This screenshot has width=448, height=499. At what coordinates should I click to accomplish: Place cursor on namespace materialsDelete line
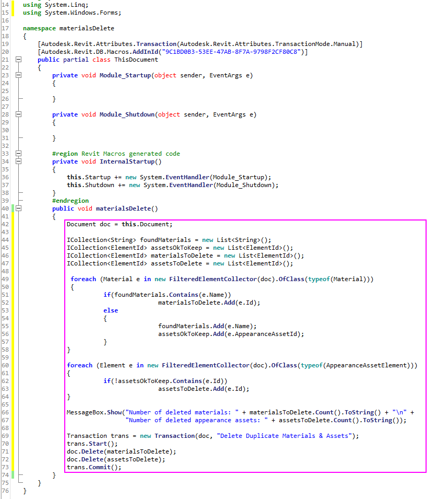coord(68,28)
